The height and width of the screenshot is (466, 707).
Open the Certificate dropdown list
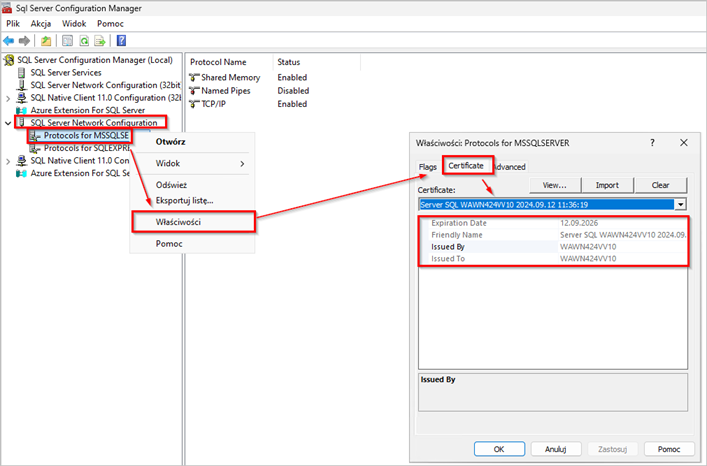pyautogui.click(x=680, y=205)
